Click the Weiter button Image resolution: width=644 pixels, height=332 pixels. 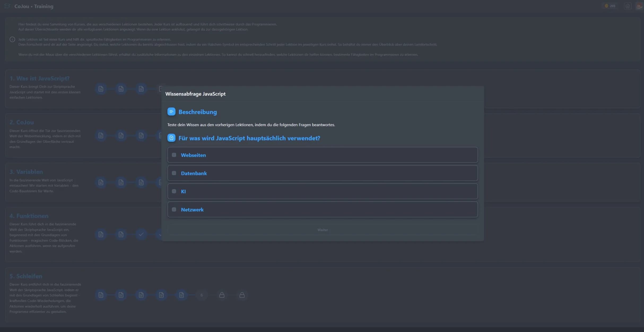[323, 230]
